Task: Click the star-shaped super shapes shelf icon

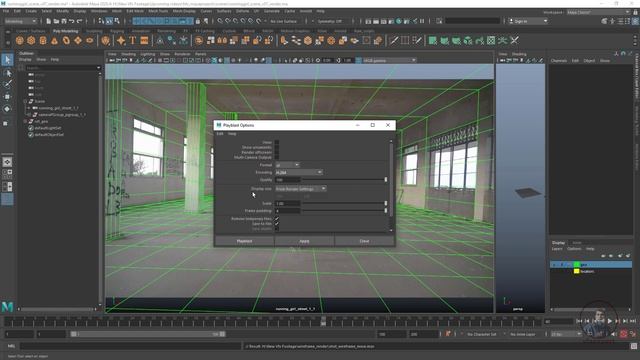Action: (121, 40)
